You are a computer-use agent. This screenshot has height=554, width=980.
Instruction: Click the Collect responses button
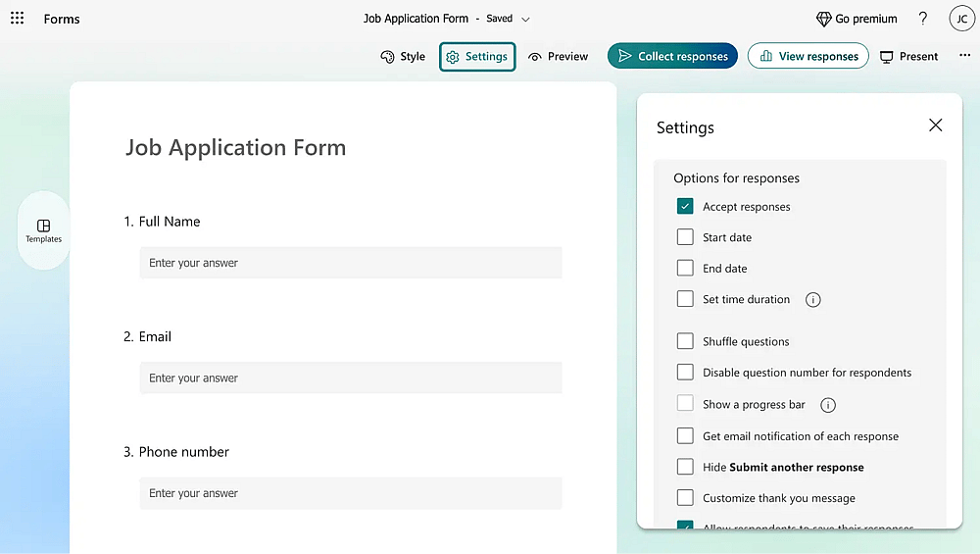(x=672, y=56)
